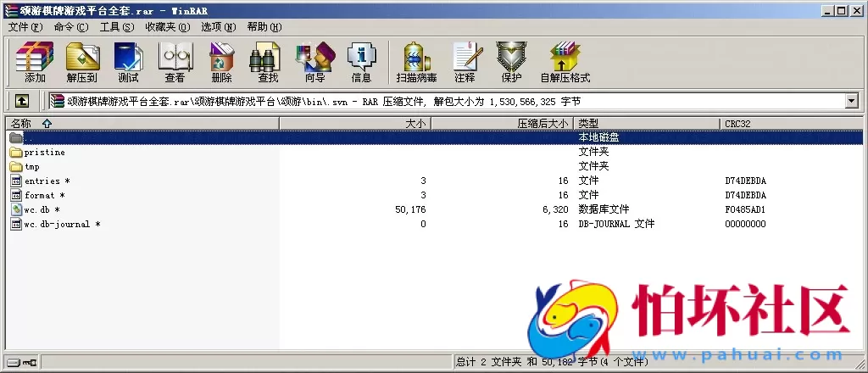Image resolution: width=868 pixels, height=373 pixels.
Task: Sort by CRC32 column header
Action: click(x=792, y=124)
